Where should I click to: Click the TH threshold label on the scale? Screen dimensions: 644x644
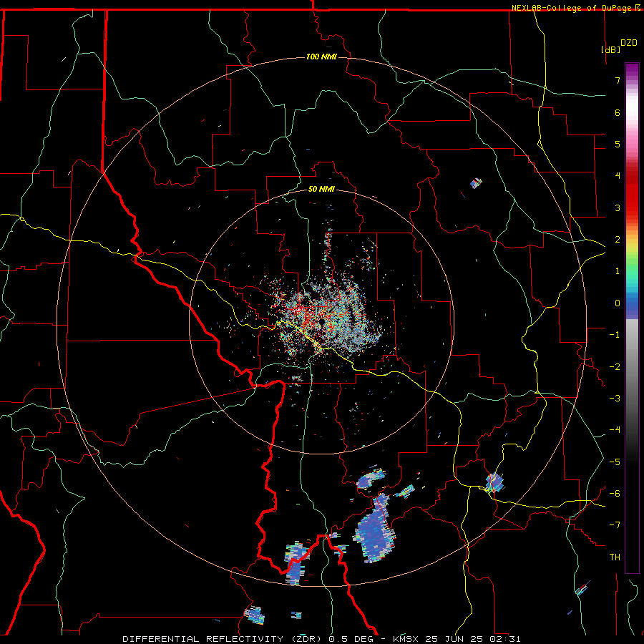click(615, 557)
